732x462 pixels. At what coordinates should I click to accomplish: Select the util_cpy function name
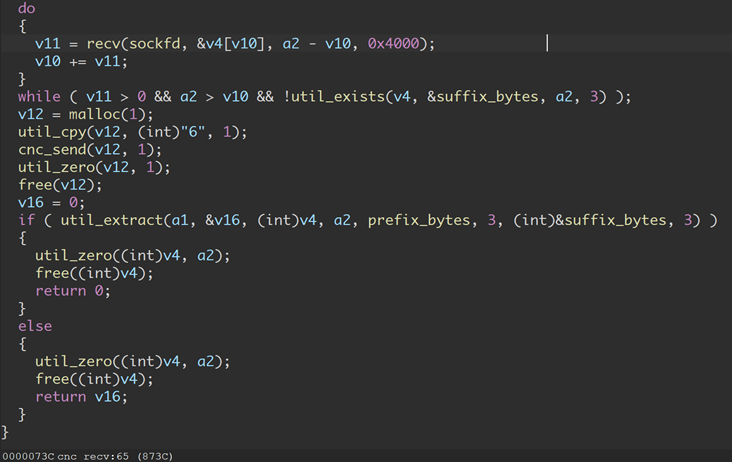(52, 132)
